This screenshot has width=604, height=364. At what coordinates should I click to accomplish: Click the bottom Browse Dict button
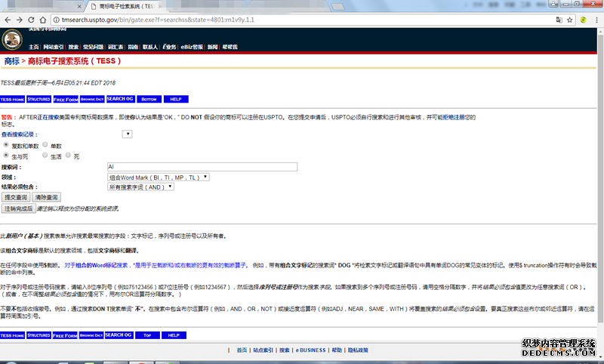(91, 335)
